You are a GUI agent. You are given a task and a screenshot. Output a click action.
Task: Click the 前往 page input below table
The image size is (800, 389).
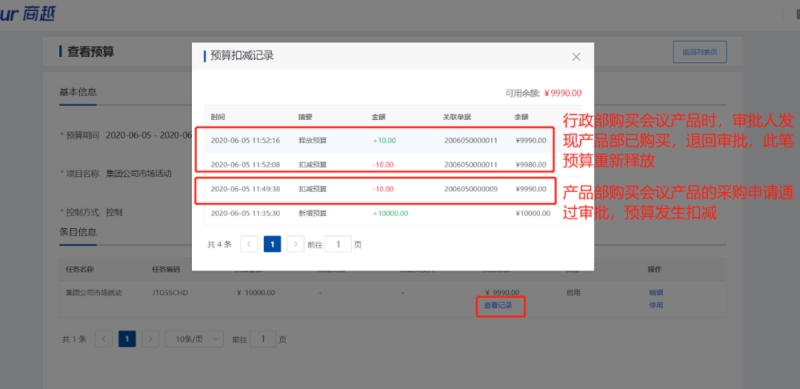(263, 339)
